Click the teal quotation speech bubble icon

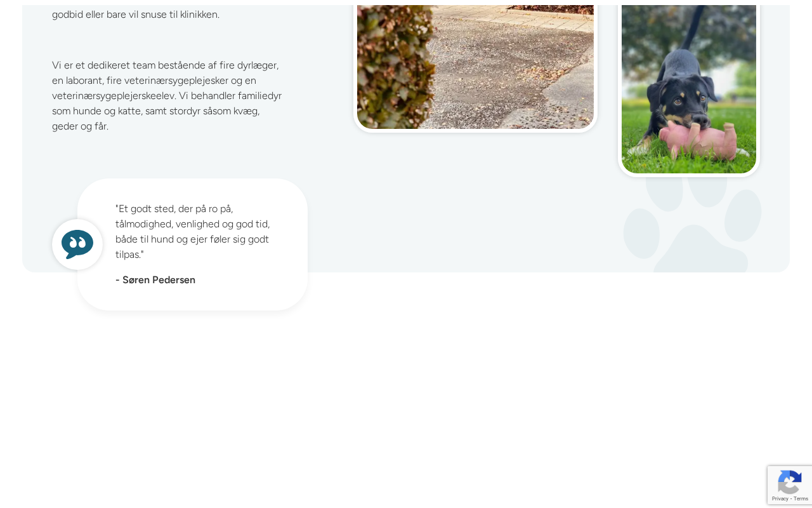[77, 244]
